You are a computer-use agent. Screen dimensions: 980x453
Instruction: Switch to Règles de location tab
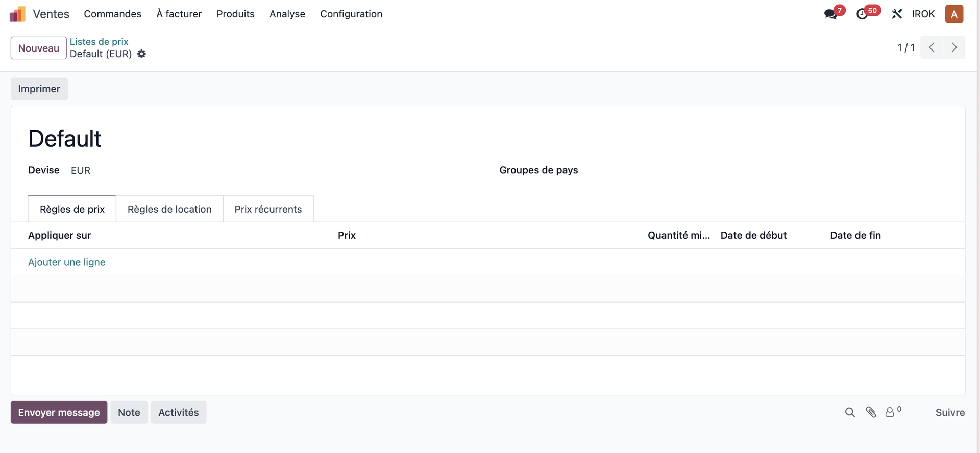[169, 209]
